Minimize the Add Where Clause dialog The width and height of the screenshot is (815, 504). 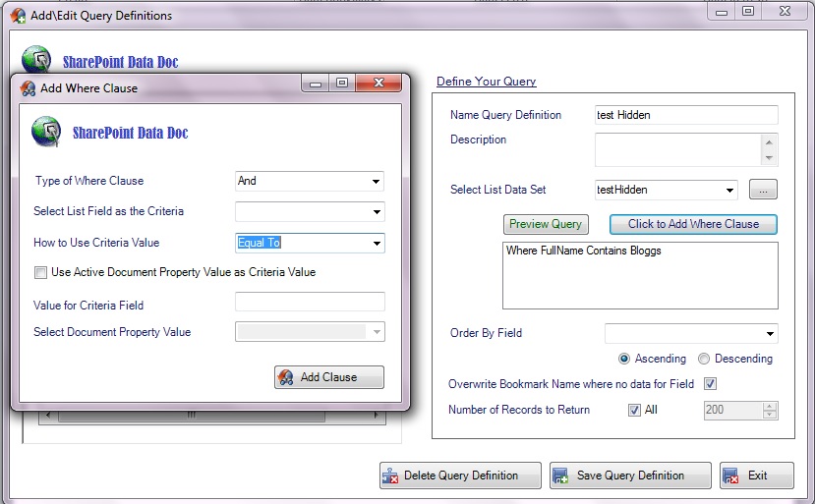coord(315,84)
